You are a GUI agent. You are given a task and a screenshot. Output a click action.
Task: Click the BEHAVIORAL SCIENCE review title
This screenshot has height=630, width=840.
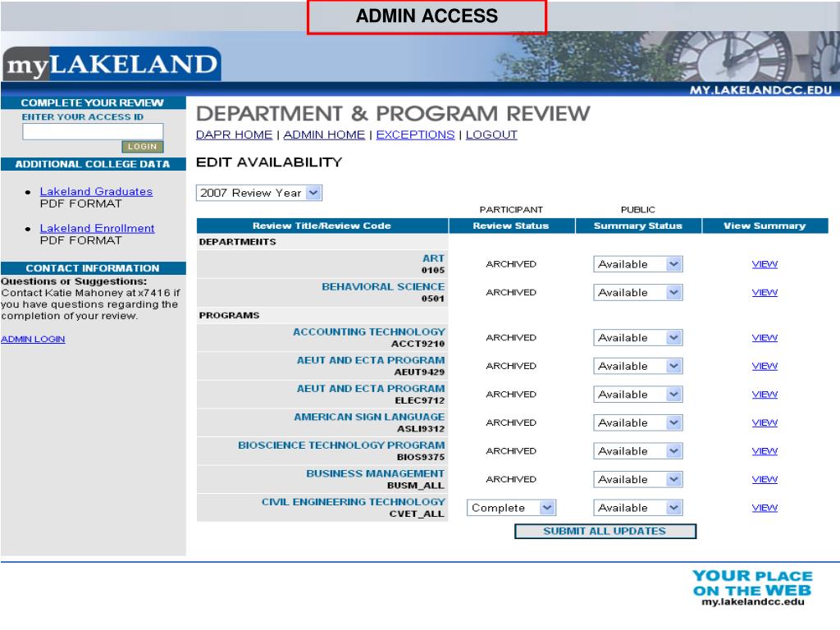[383, 286]
